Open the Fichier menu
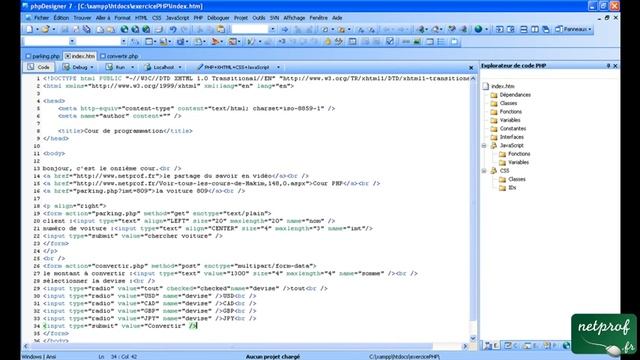Viewport: 640px width, 360px height. (41, 18)
